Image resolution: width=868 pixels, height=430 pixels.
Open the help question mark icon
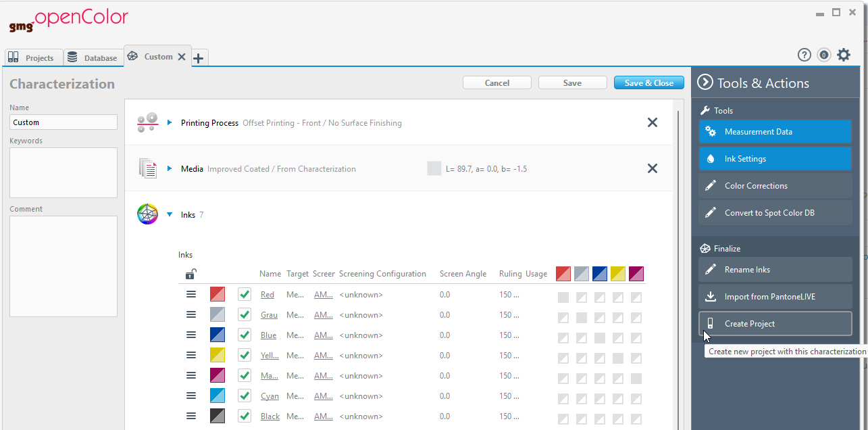click(x=804, y=55)
